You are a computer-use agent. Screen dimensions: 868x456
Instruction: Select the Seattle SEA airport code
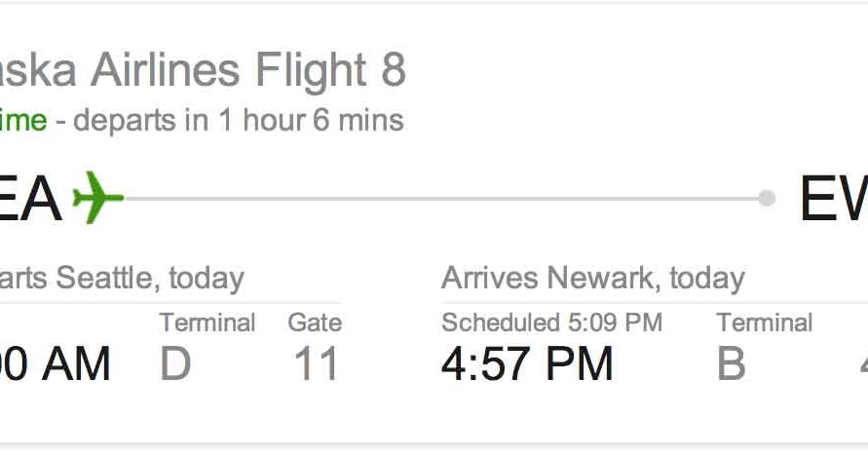[31, 199]
